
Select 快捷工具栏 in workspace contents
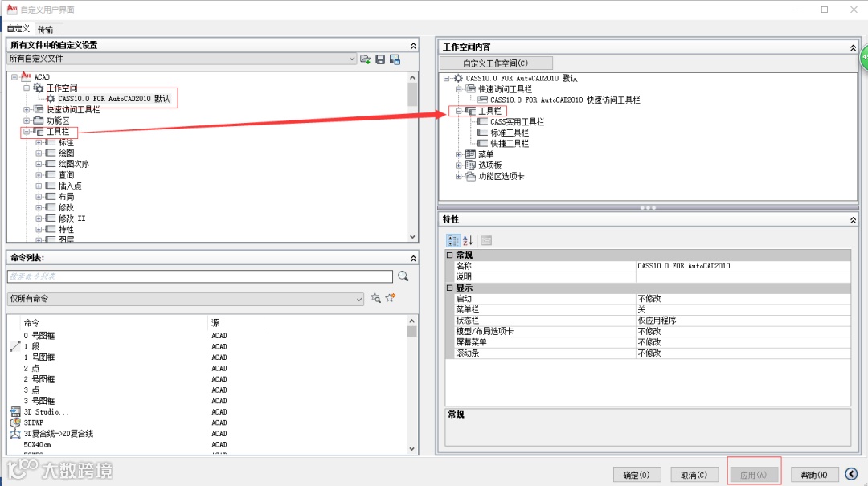point(510,143)
